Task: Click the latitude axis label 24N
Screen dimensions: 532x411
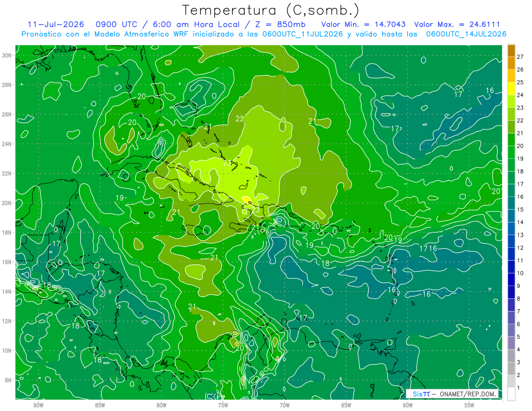Action: (x=7, y=144)
